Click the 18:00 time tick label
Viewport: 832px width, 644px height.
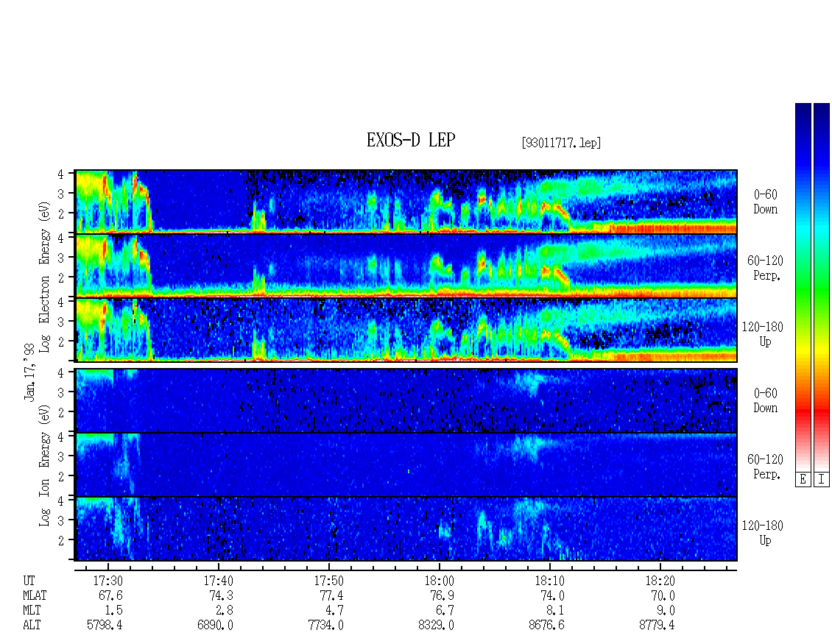pos(440,581)
